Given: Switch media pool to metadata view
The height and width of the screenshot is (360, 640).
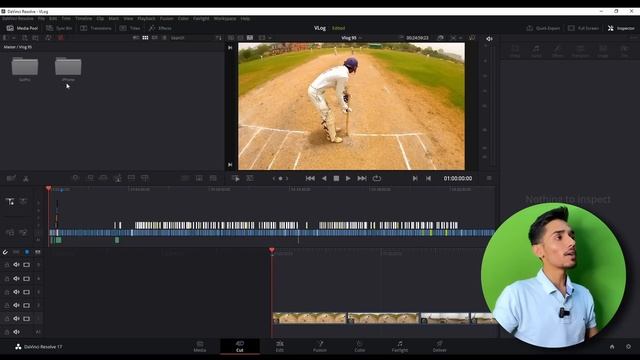Looking at the screenshot, I should tap(136, 38).
